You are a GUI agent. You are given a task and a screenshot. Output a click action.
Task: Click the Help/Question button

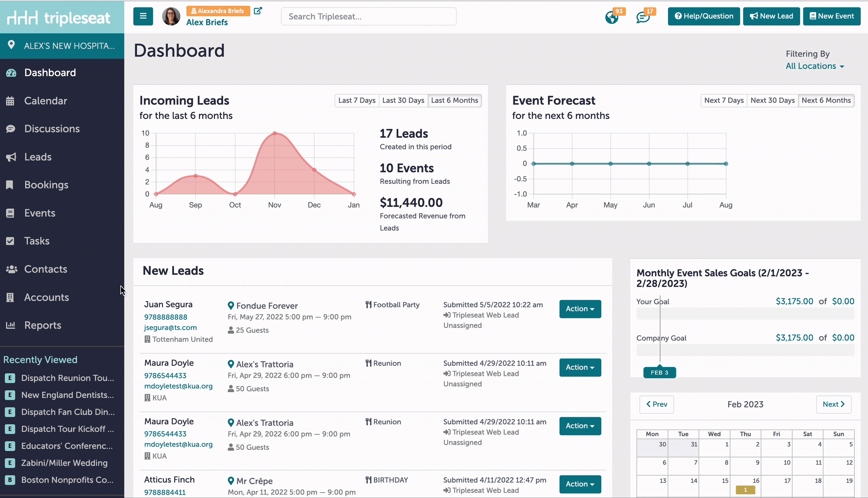[704, 16]
